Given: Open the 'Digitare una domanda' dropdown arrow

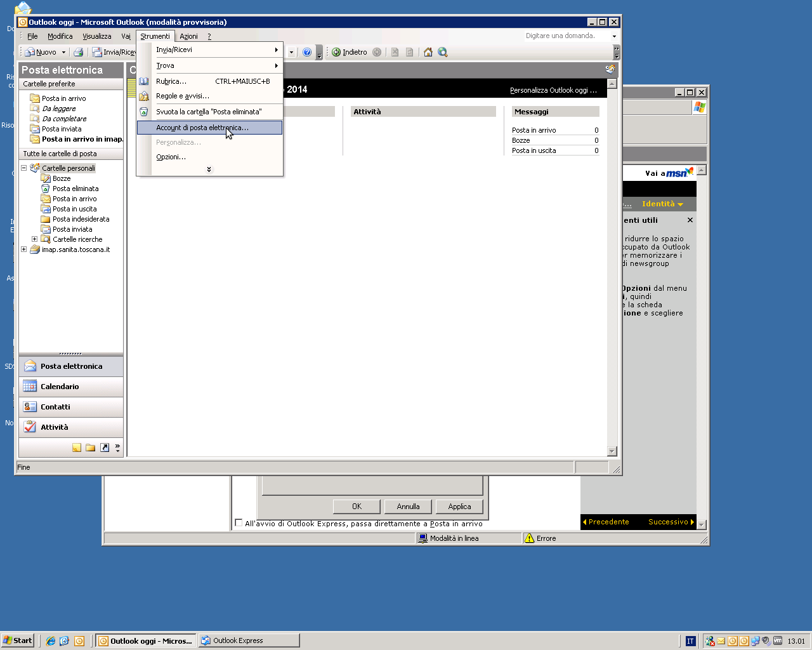Looking at the screenshot, I should tap(614, 36).
